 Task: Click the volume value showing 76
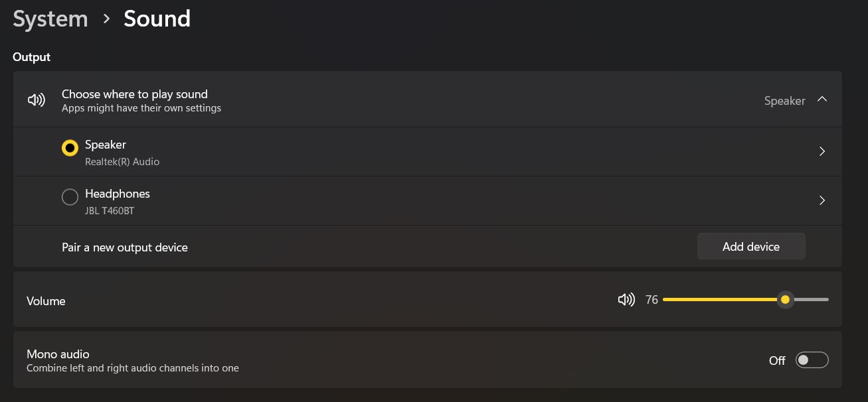click(x=651, y=299)
